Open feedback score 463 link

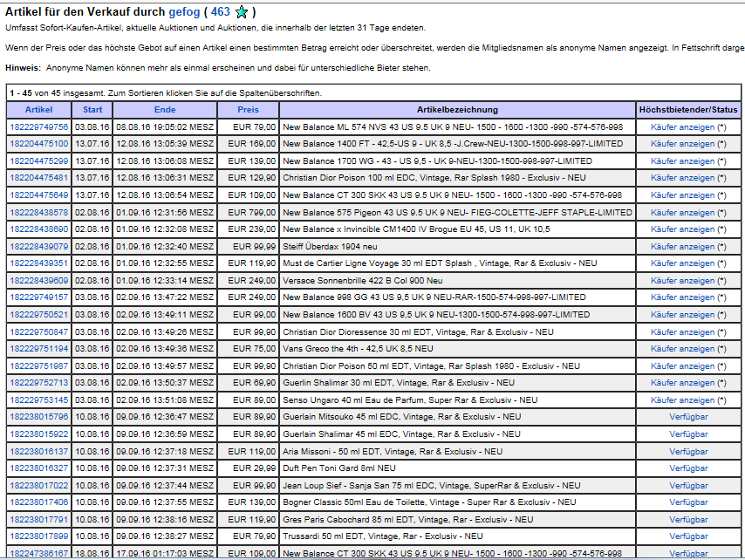(221, 12)
